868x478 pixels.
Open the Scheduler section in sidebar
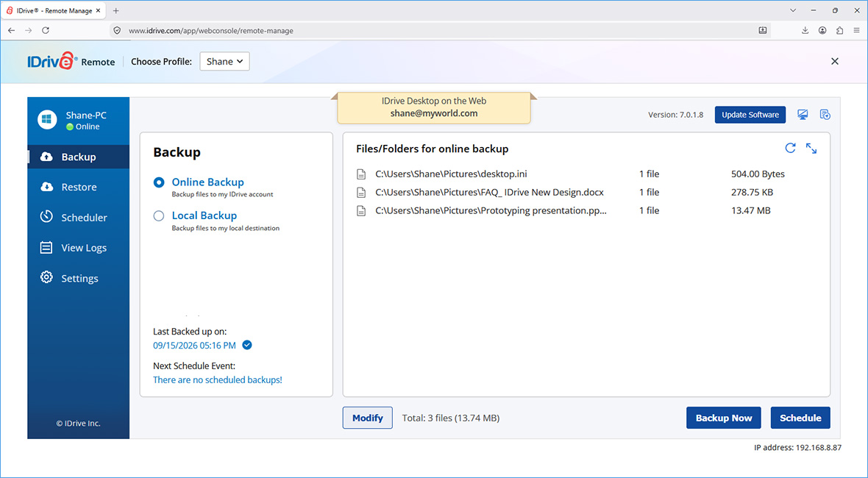coord(79,218)
